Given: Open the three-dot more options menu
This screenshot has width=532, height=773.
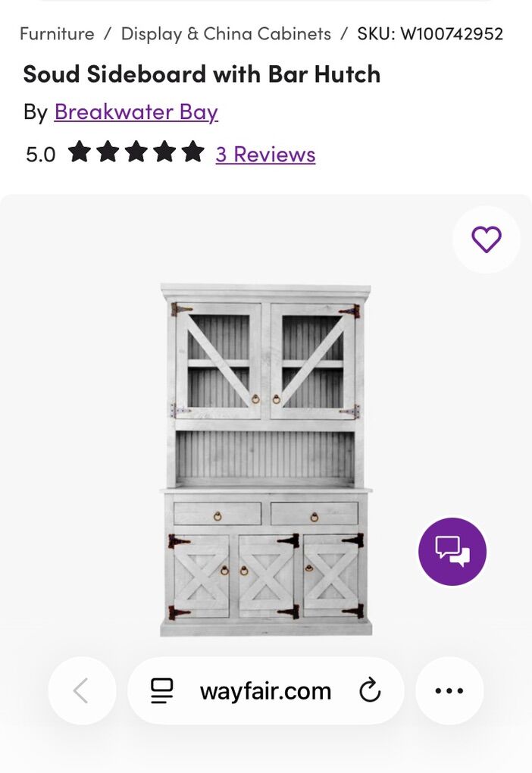Looking at the screenshot, I should (x=449, y=690).
